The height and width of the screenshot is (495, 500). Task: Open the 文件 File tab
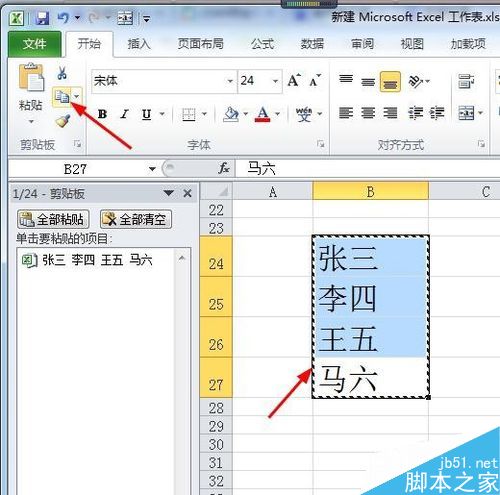(34, 44)
